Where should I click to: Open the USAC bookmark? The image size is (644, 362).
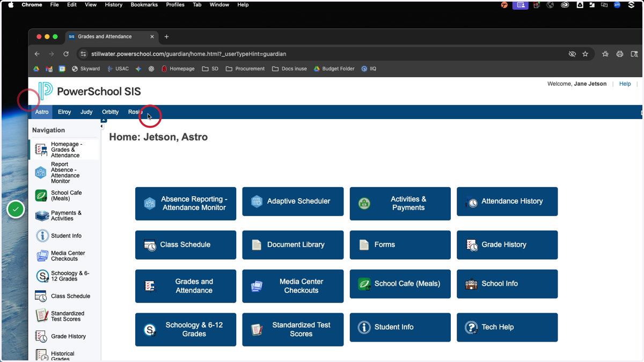pyautogui.click(x=118, y=69)
